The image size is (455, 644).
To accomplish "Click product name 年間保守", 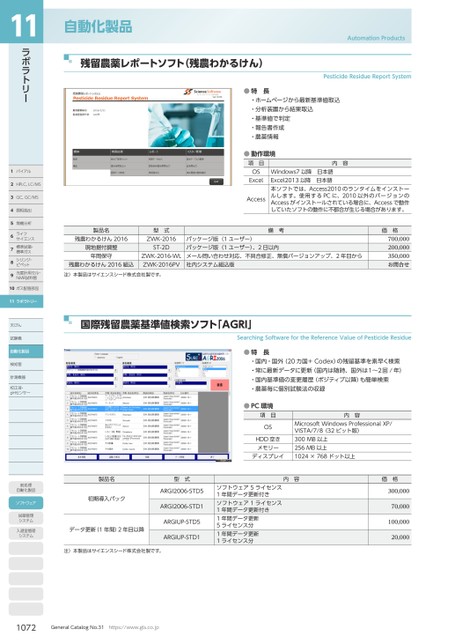I will (x=101, y=256).
